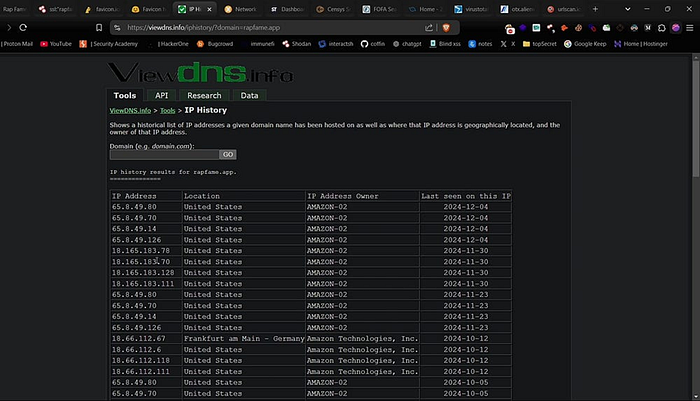Screen dimensions: 700x401
Task: Open the profile avatar icon in toolbar
Action: [676, 28]
